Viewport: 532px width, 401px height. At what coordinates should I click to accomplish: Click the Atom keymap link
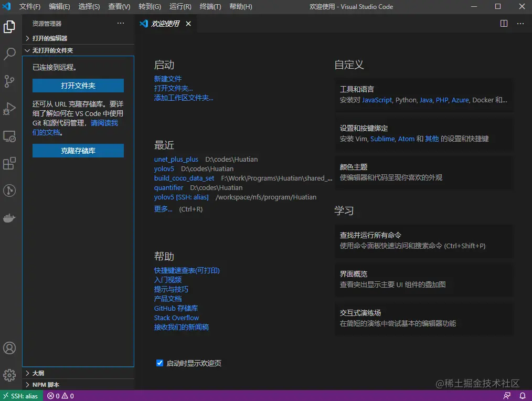(406, 139)
